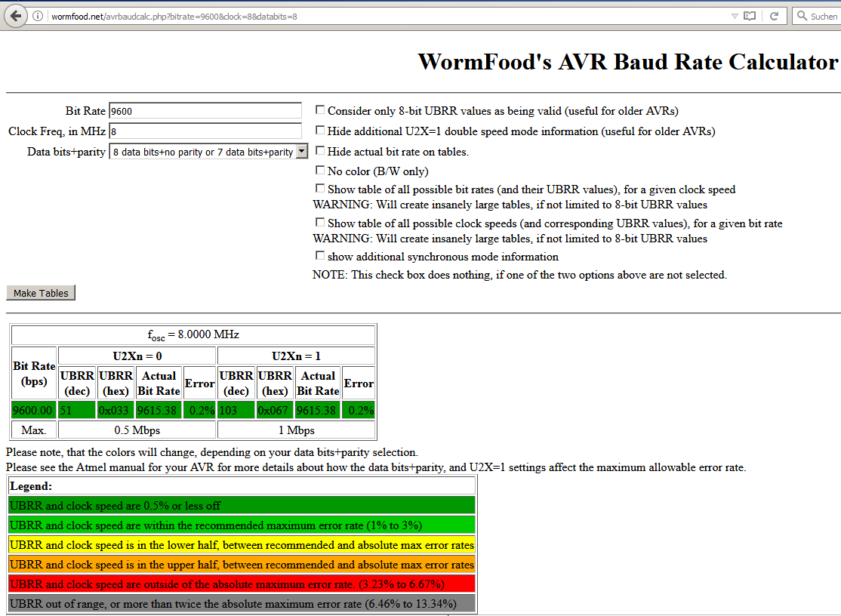Click the '103' UBRR decimal cell
The height and width of the screenshot is (616, 841).
pyautogui.click(x=236, y=410)
